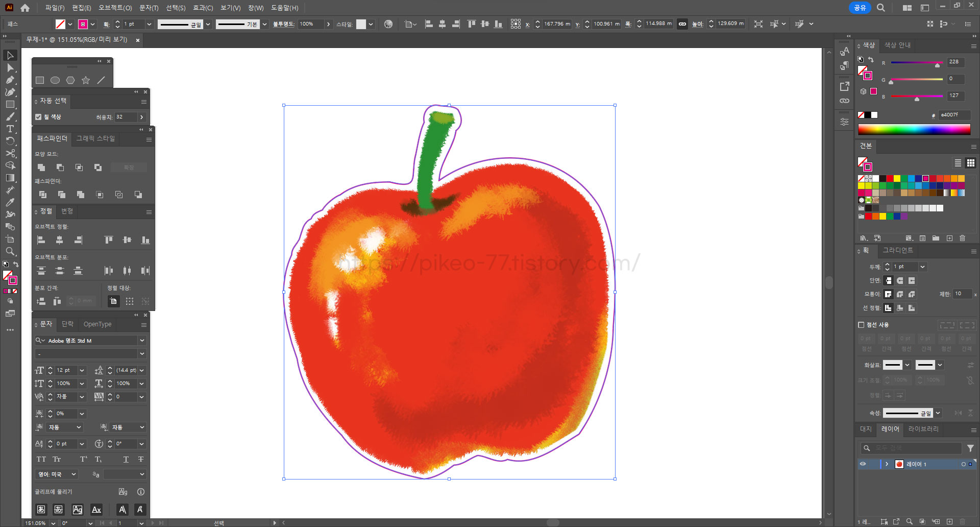980x527 pixels.
Task: Click delete swatch trash icon
Action: point(963,238)
